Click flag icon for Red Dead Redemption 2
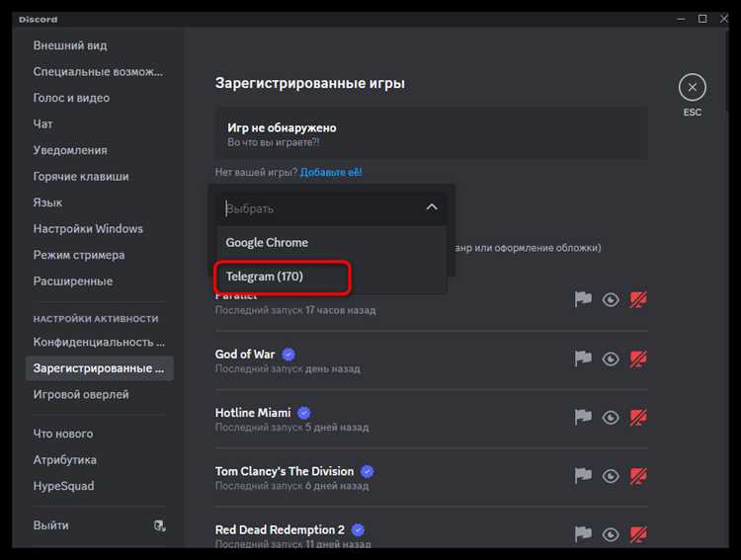This screenshot has width=741, height=560. [583, 534]
